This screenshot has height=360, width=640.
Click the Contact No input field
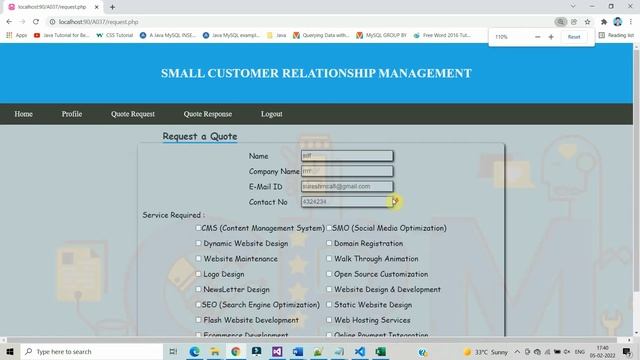pos(347,202)
